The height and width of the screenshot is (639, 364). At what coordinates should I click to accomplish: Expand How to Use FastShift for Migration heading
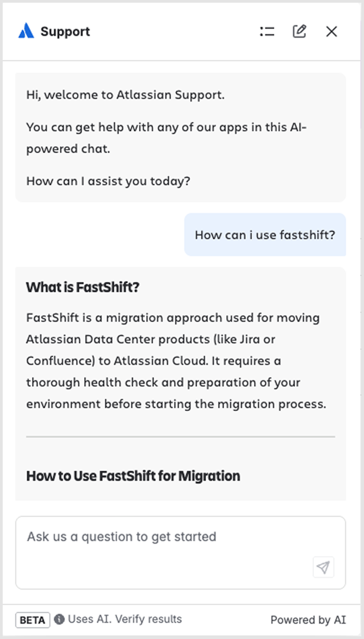[133, 476]
